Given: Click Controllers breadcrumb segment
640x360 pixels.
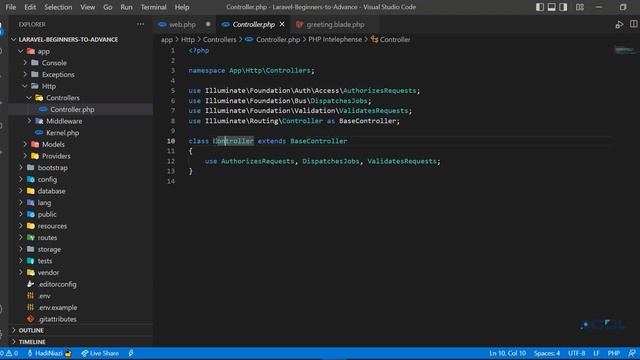Looking at the screenshot, I should coord(220,40).
